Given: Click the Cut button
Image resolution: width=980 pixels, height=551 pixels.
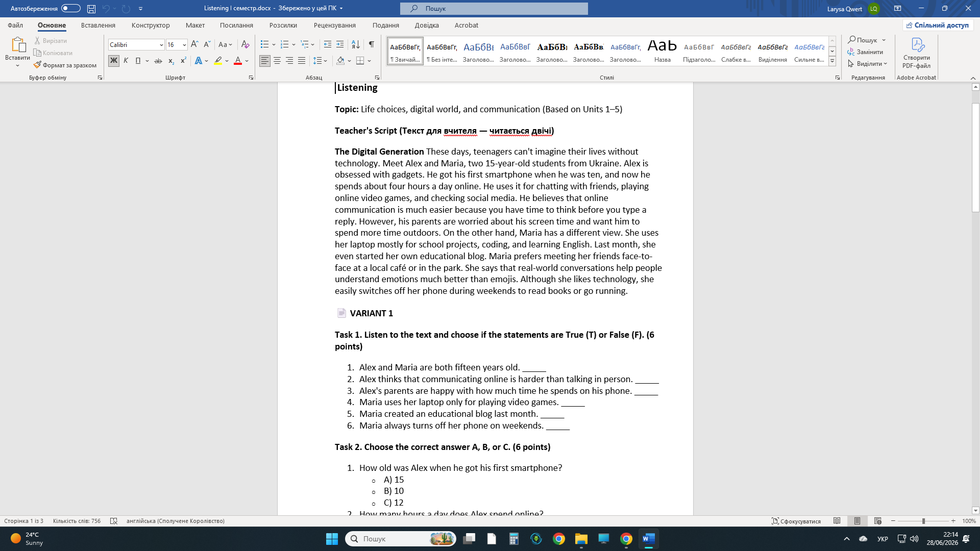Looking at the screenshot, I should point(51,40).
